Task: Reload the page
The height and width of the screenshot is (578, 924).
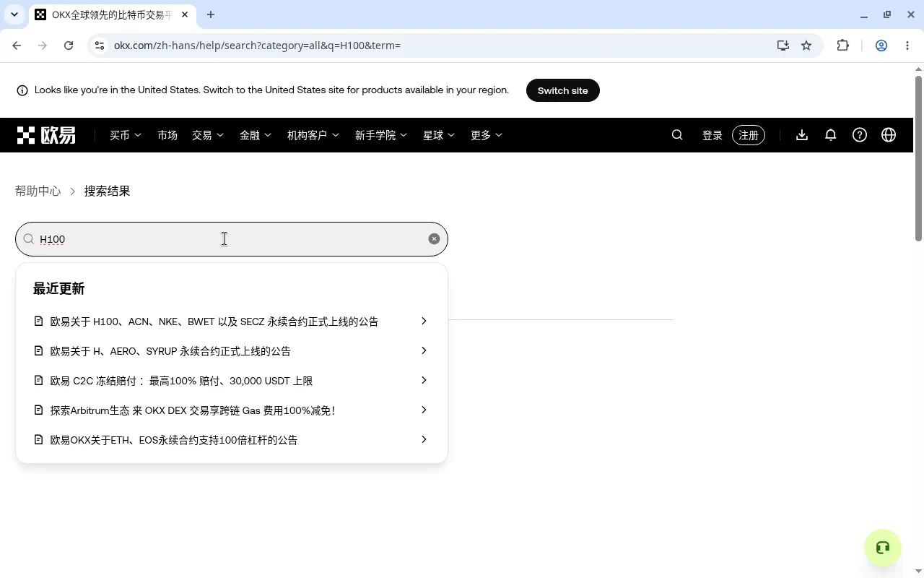Action: pyautogui.click(x=69, y=46)
